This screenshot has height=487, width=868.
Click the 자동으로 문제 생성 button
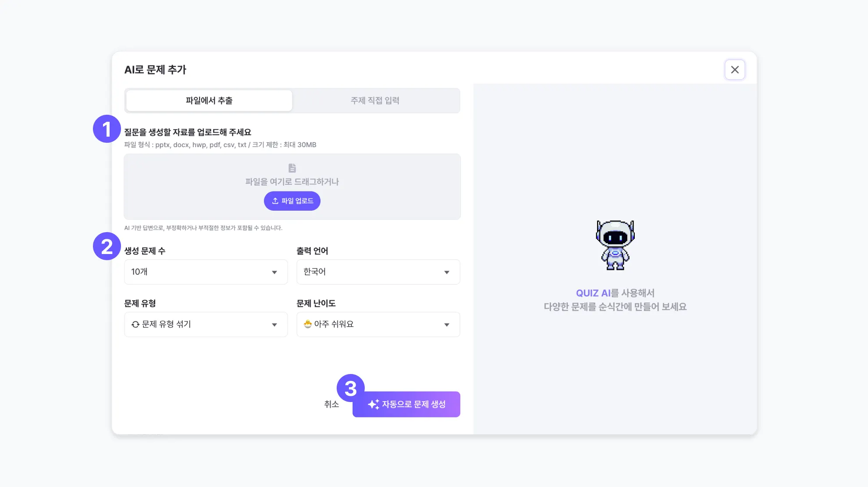(406, 404)
